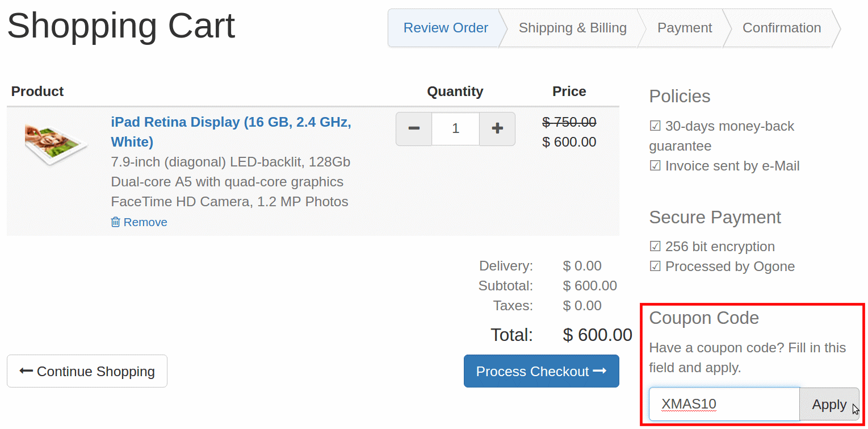
Task: Click the plus quantity button
Action: (497, 129)
